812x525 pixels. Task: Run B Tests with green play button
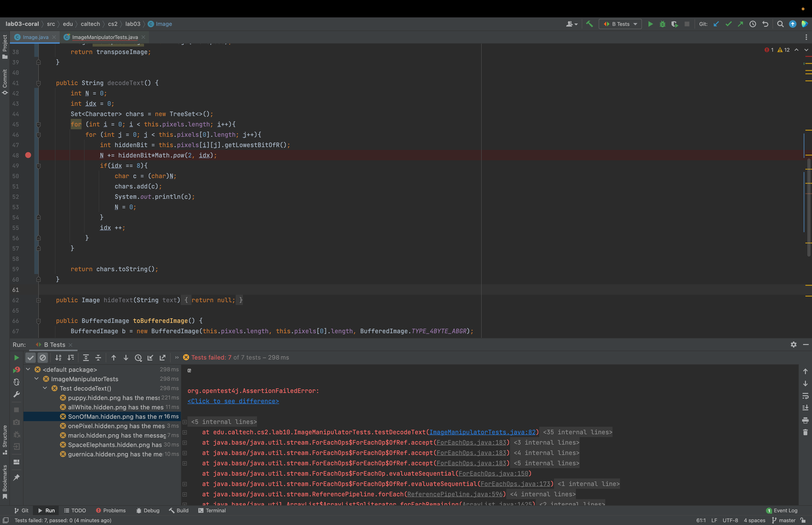[650, 24]
